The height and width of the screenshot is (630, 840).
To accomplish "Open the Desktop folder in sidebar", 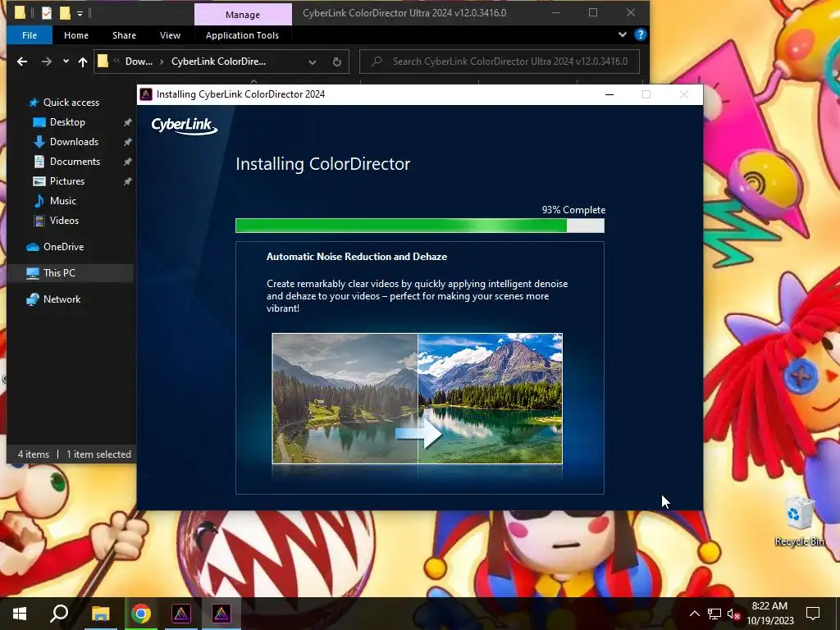I will (67, 122).
